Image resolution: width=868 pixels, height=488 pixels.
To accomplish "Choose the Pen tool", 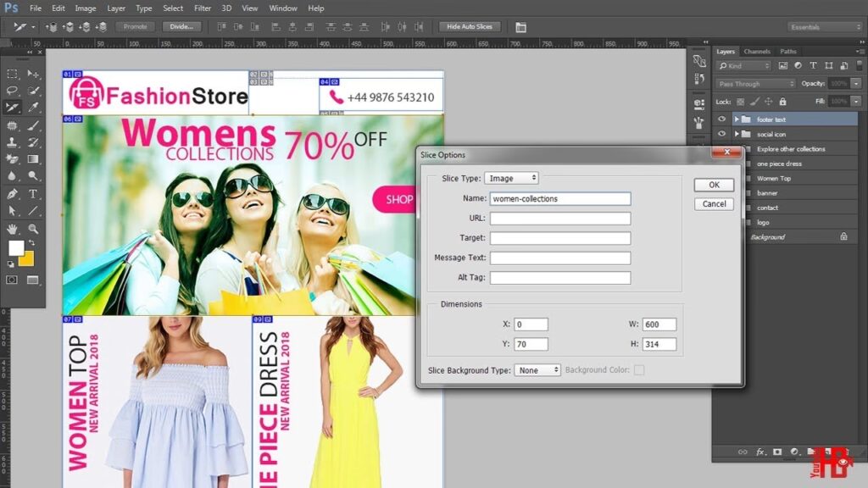I will [13, 193].
